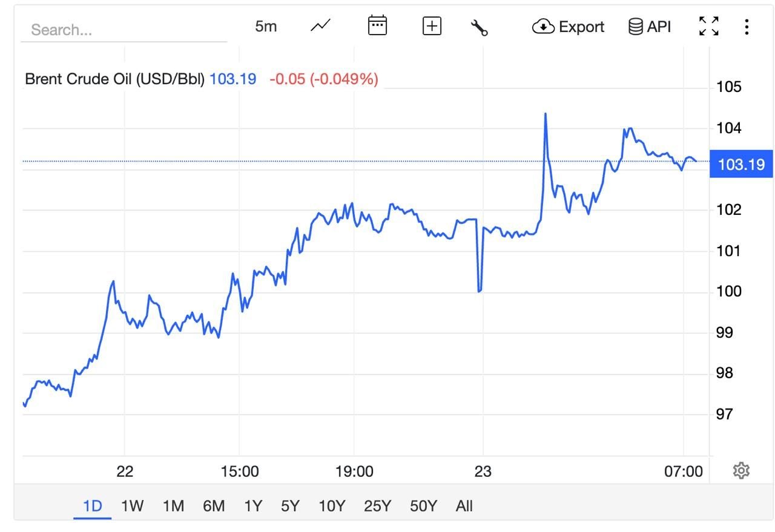Click the fullscreen expand icon
This screenshot has height=532, width=775.
click(x=709, y=26)
